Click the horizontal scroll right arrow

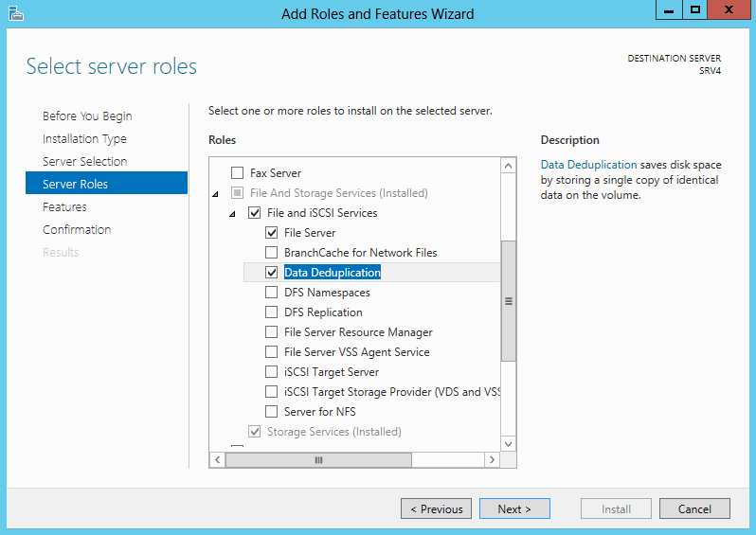(x=492, y=460)
